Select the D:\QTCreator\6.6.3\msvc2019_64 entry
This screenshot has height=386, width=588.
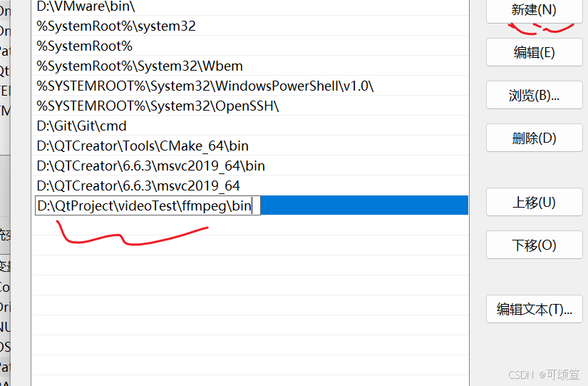click(x=250, y=186)
